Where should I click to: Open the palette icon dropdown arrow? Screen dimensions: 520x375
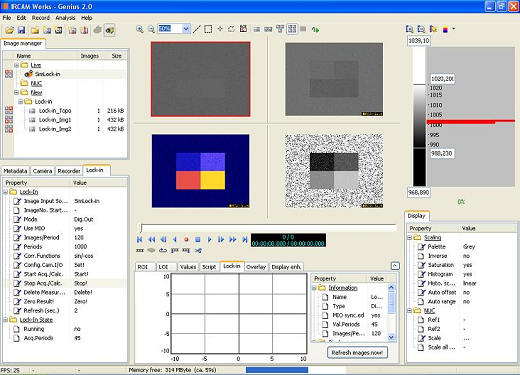coord(454,29)
